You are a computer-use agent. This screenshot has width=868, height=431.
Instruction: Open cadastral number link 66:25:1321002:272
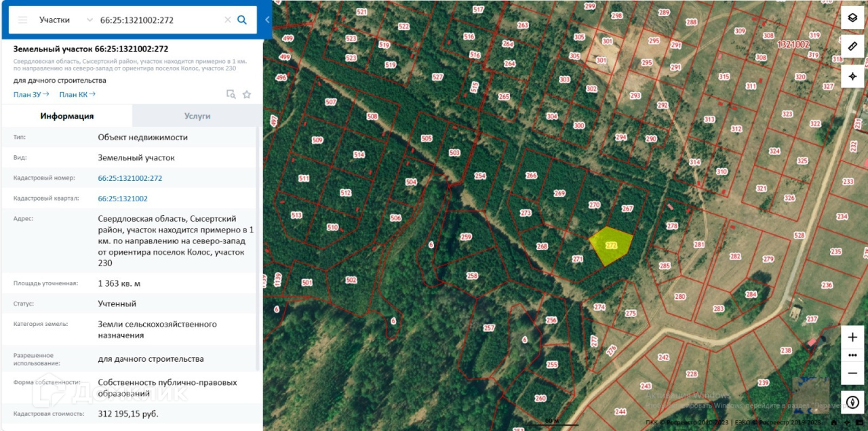coord(130,178)
